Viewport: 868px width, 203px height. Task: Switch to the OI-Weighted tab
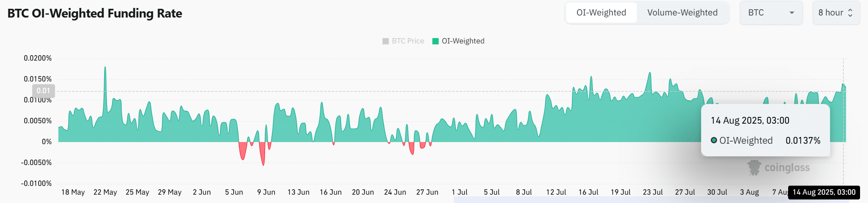tap(601, 13)
